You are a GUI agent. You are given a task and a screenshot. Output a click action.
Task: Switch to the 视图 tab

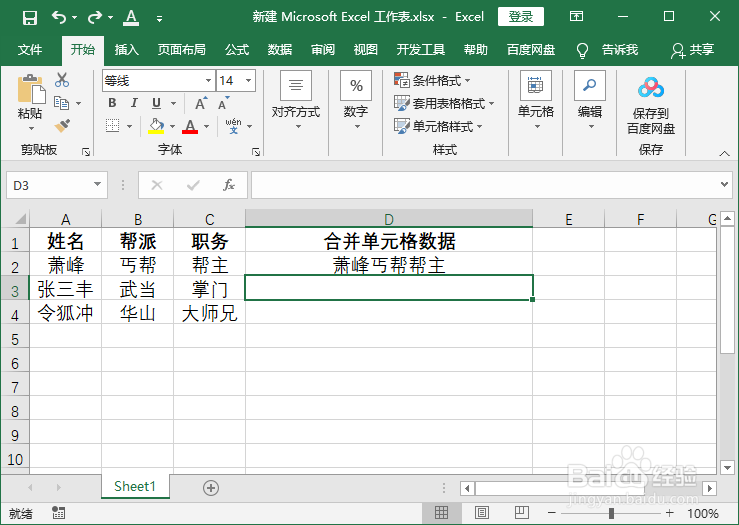pyautogui.click(x=365, y=49)
